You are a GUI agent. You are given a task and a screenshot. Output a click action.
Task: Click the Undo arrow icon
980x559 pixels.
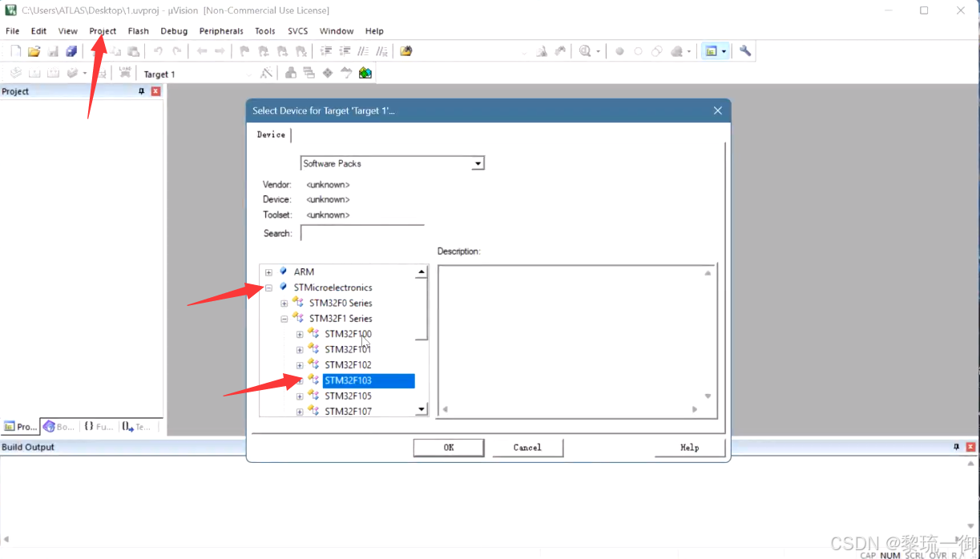click(x=158, y=51)
